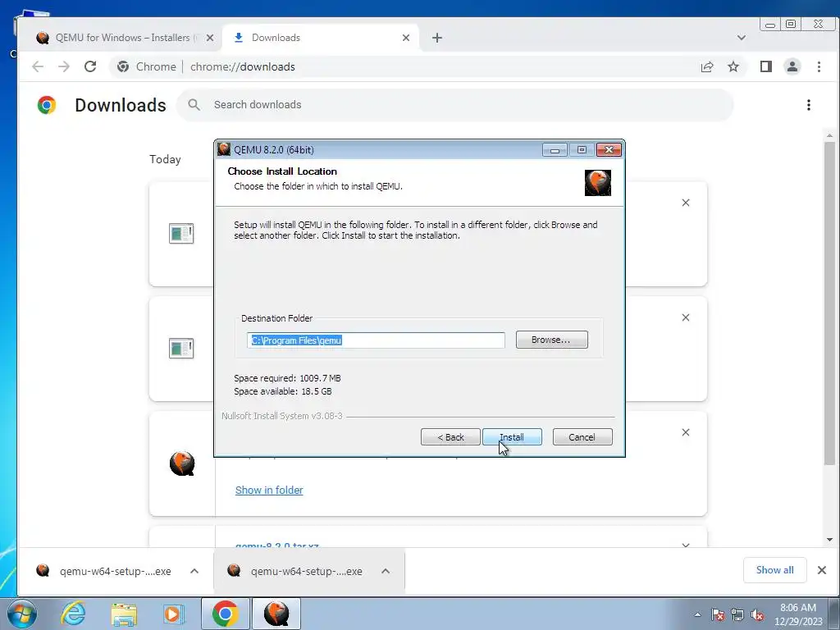Click the muted volume tray icon
Viewport: 840px width, 630px height.
tap(757, 614)
